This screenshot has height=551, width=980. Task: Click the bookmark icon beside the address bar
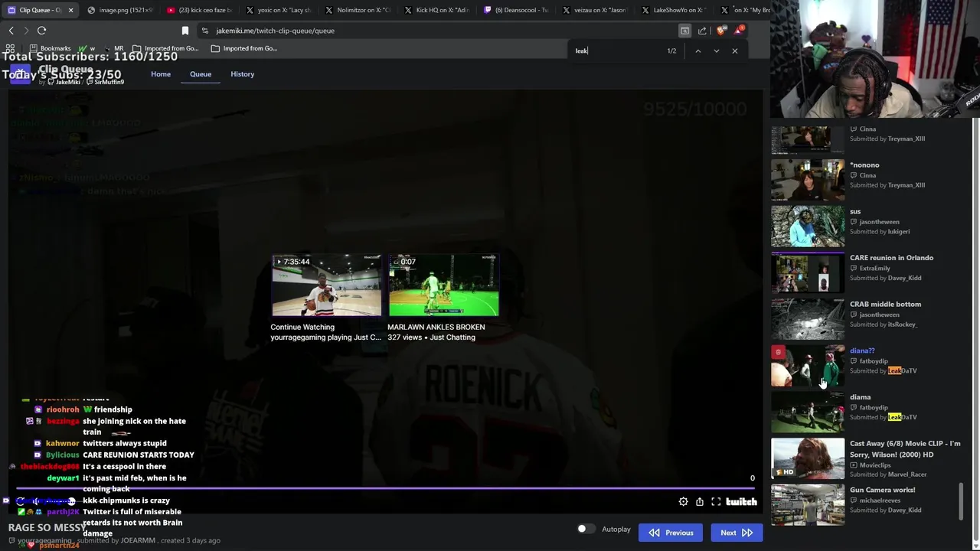[x=185, y=31]
